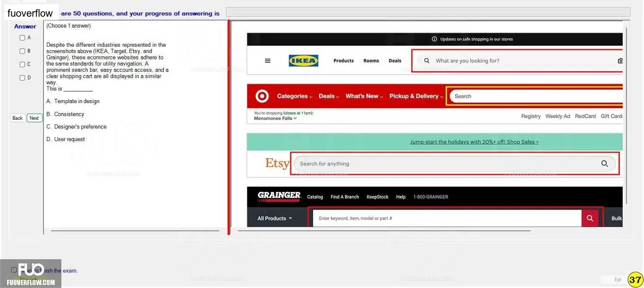
Task: Tick answer checkbox A
Action: pos(23,38)
